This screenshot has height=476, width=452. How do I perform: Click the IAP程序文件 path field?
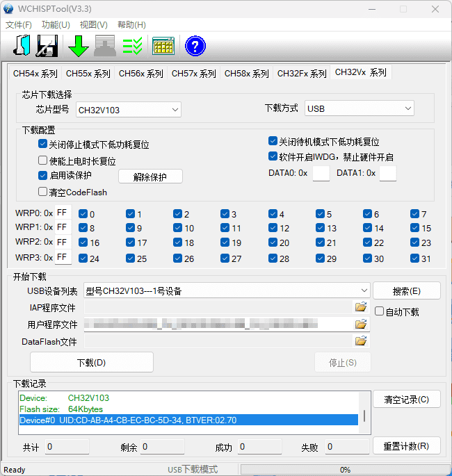(x=218, y=307)
